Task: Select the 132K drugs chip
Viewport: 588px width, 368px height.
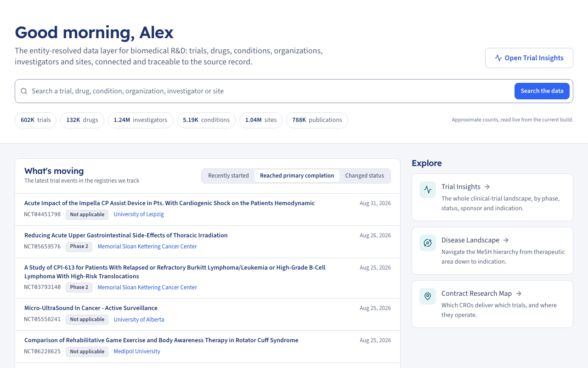Action: 82,120
